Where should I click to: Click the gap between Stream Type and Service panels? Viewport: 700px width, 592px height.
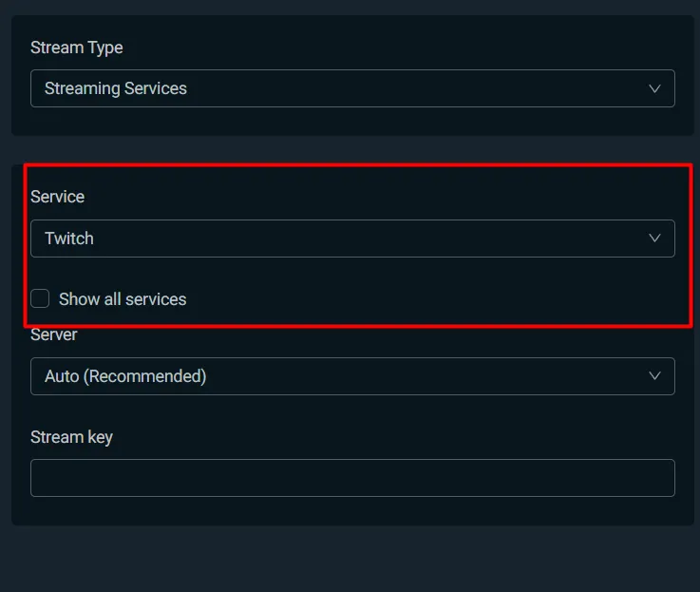point(351,150)
